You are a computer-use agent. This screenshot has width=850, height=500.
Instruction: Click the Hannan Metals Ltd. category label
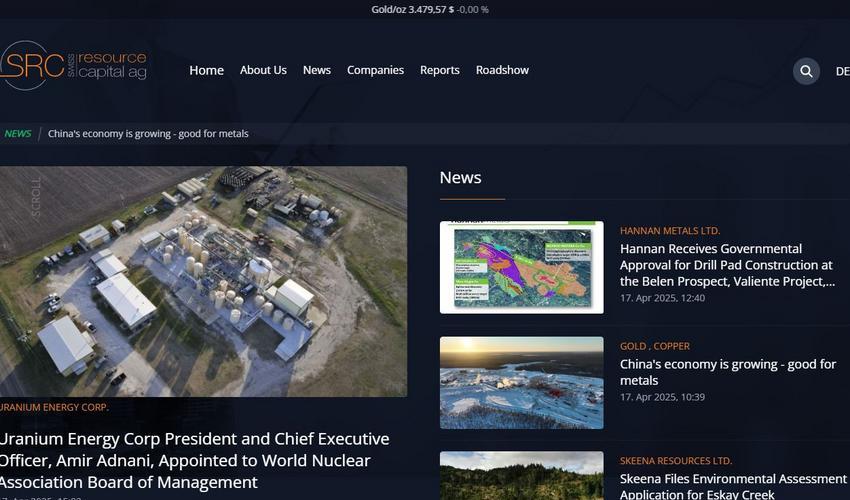click(670, 231)
